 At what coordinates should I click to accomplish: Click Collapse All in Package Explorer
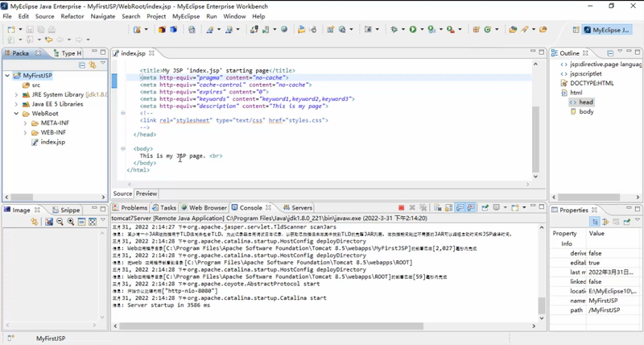pos(82,64)
